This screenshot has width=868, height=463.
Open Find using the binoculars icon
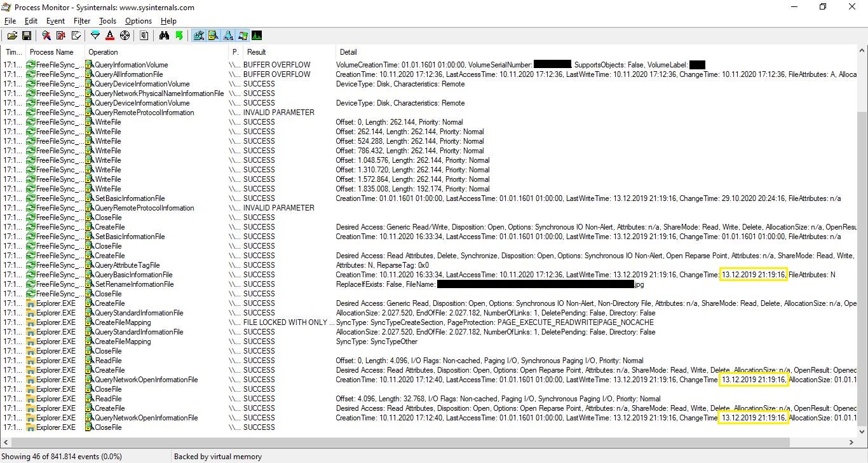click(x=164, y=36)
